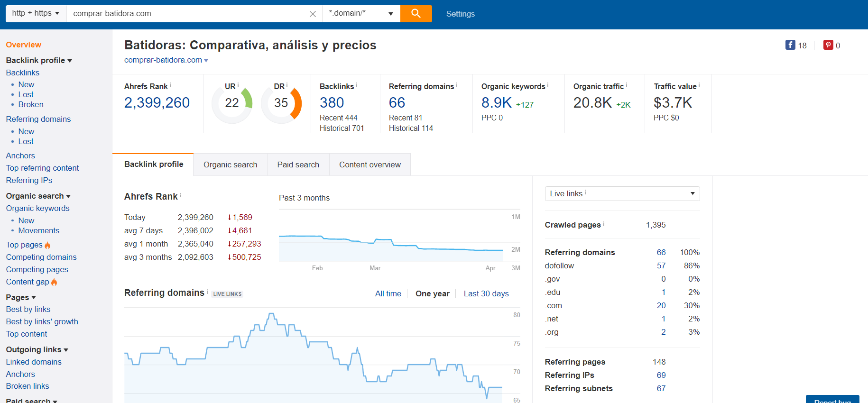
Task: Collapse the Organic search sidebar section
Action: click(x=38, y=196)
